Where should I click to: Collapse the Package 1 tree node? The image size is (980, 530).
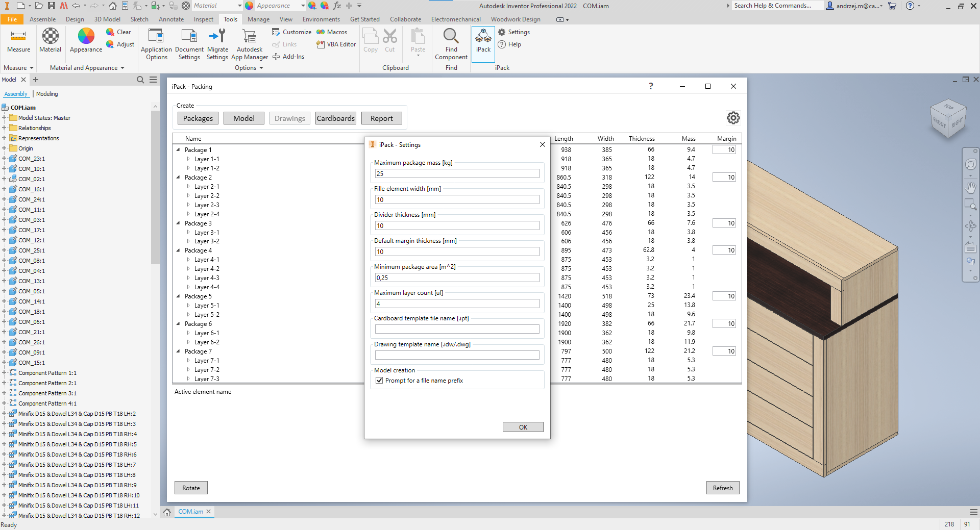tap(178, 150)
